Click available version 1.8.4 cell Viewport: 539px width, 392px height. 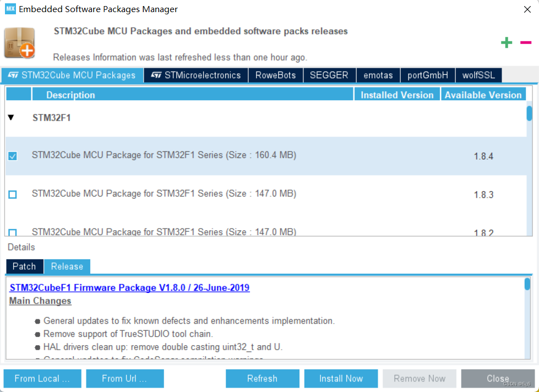click(483, 156)
